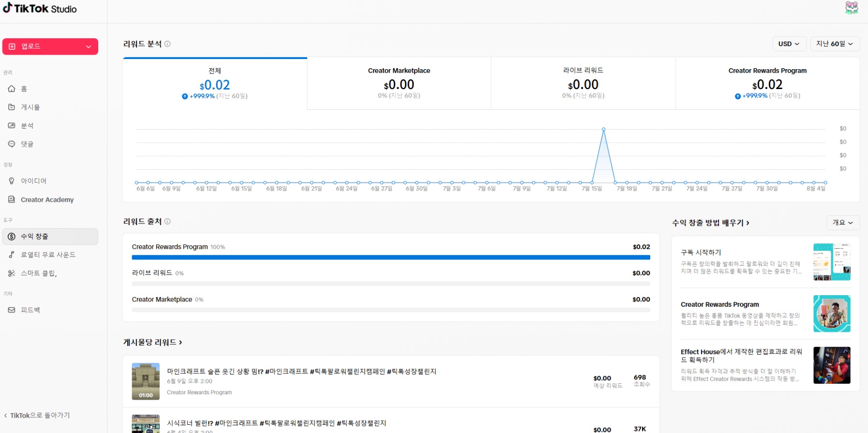Select the 전체 rewards tab
This screenshot has height=433, width=868.
click(215, 84)
